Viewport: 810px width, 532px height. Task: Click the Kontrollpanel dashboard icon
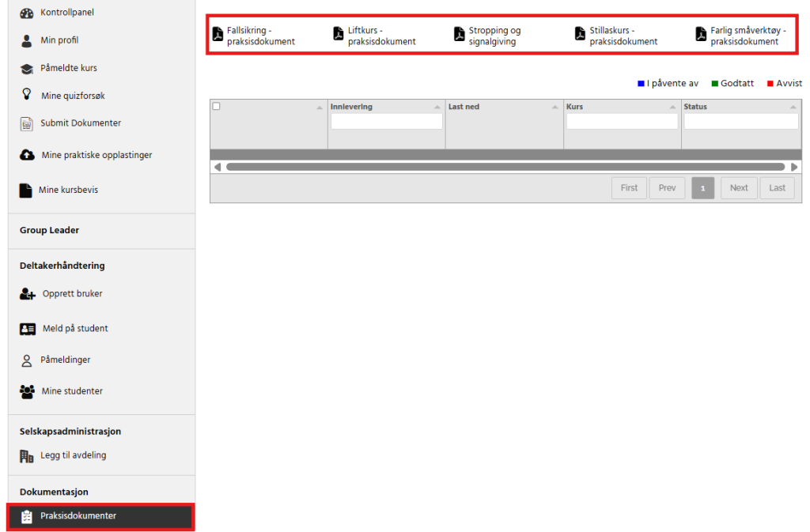[x=27, y=13]
